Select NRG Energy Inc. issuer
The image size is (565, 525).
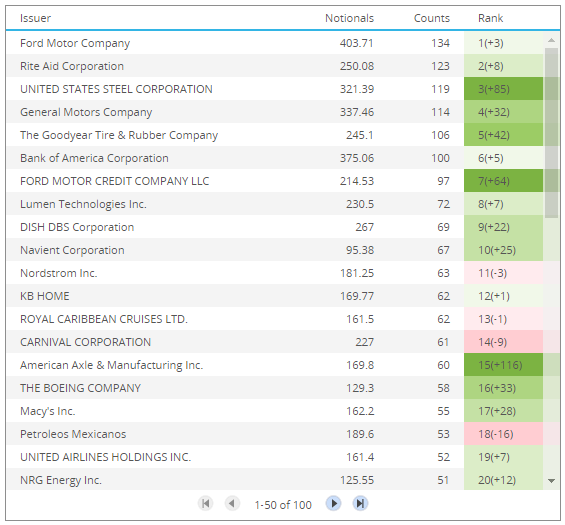(61, 480)
